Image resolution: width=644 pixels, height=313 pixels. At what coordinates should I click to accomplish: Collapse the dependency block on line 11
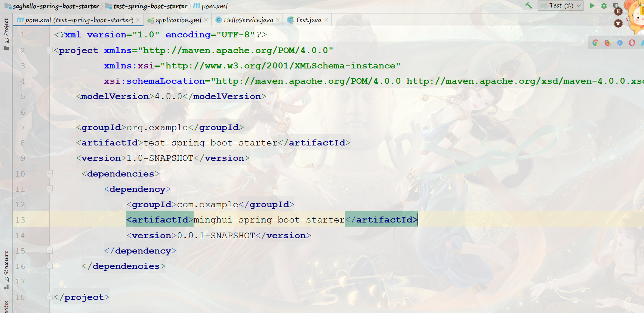pyautogui.click(x=49, y=189)
